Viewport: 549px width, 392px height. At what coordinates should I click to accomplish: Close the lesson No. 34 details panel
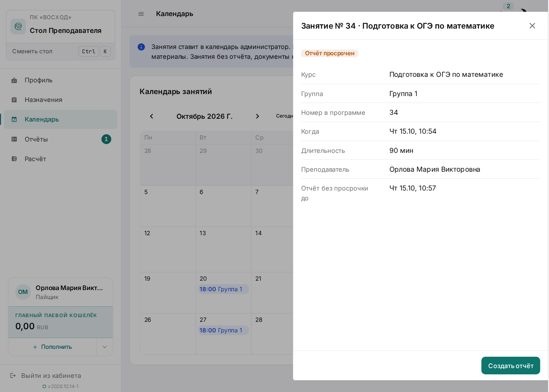[x=532, y=26]
